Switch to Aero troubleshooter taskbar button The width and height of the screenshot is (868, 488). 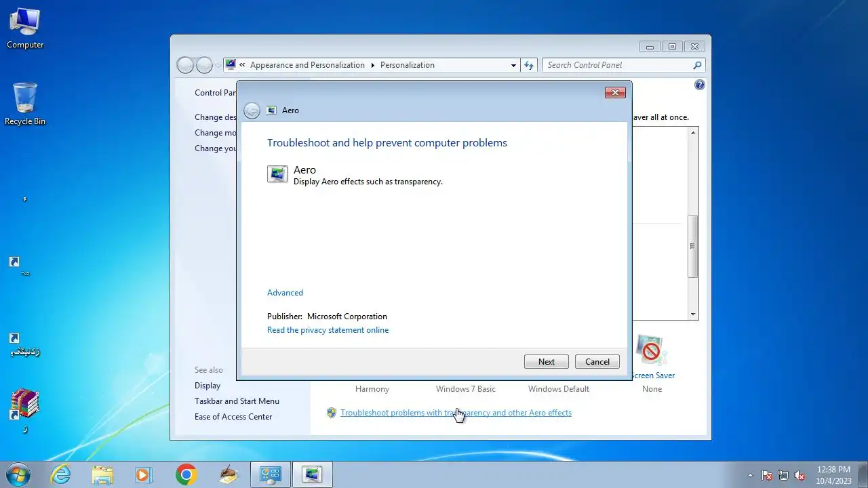[x=313, y=474]
